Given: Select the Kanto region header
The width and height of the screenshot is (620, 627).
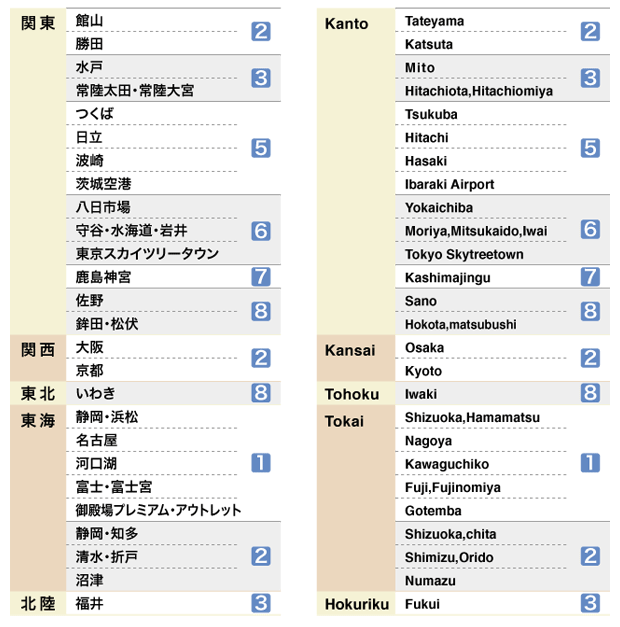Looking at the screenshot, I should (346, 24).
